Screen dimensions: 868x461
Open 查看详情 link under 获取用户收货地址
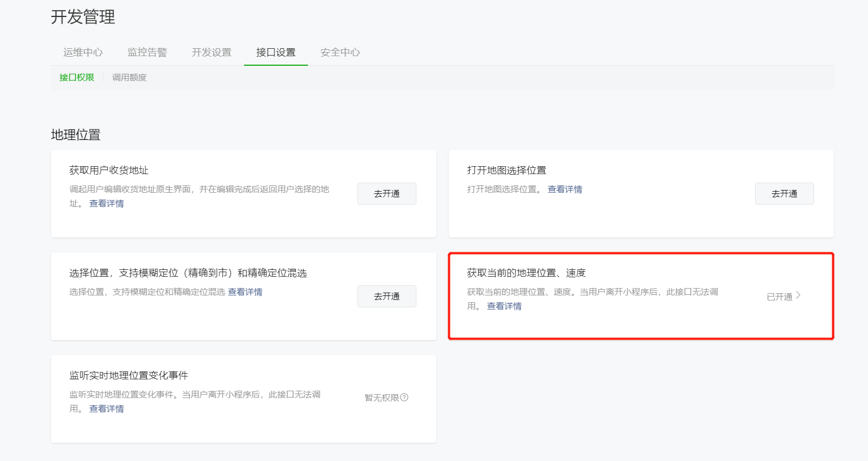click(107, 204)
